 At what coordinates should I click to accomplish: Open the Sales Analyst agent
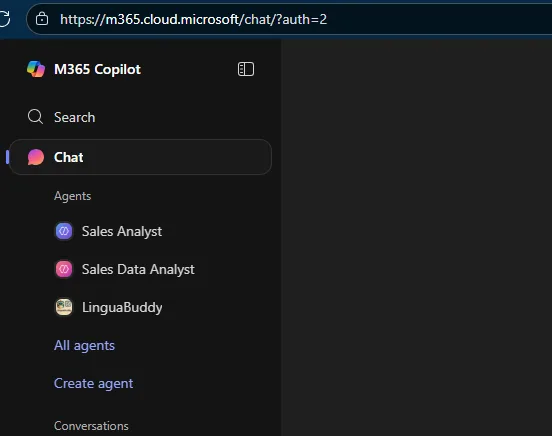click(x=122, y=231)
